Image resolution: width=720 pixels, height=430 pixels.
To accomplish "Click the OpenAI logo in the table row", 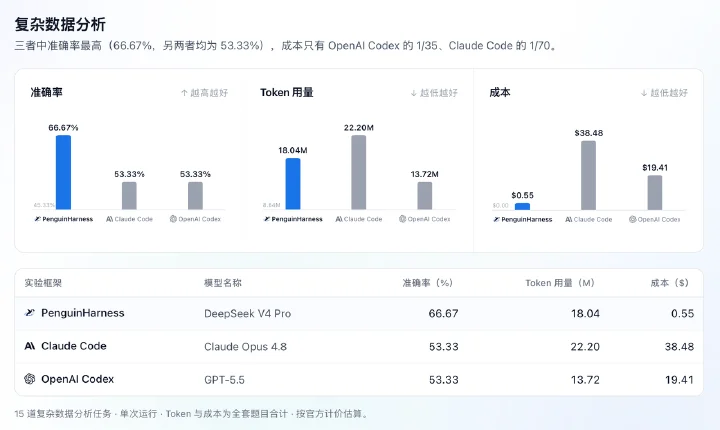I will 30,379.
